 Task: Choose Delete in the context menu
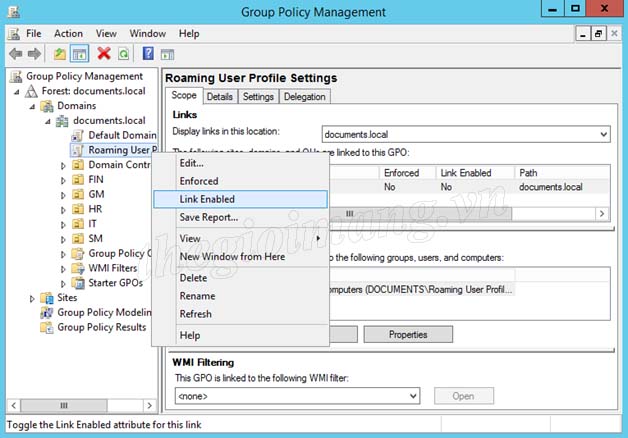(x=240, y=278)
